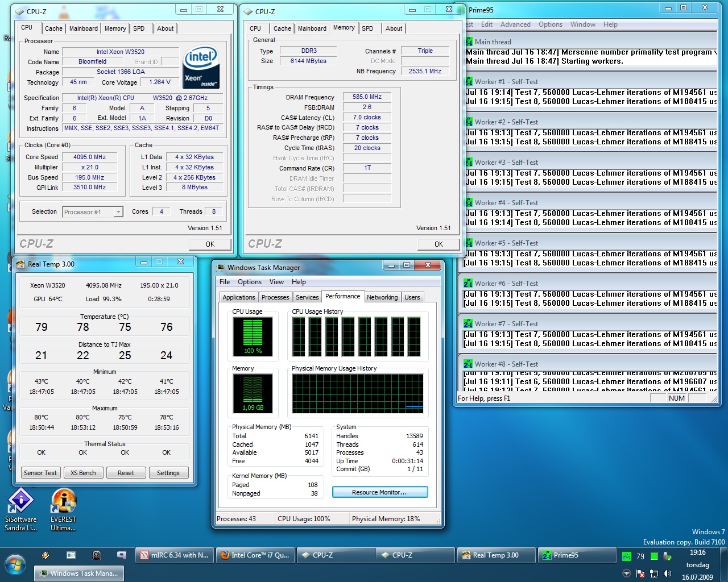Click Physical Memory Usage History graph
This screenshot has height=582, width=728.
tap(358, 393)
